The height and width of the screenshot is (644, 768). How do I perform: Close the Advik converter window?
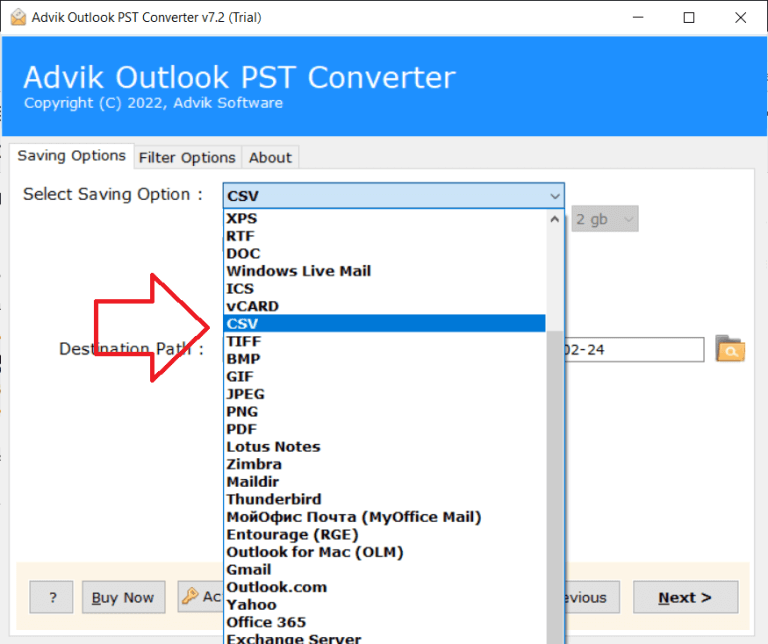pyautogui.click(x=741, y=18)
